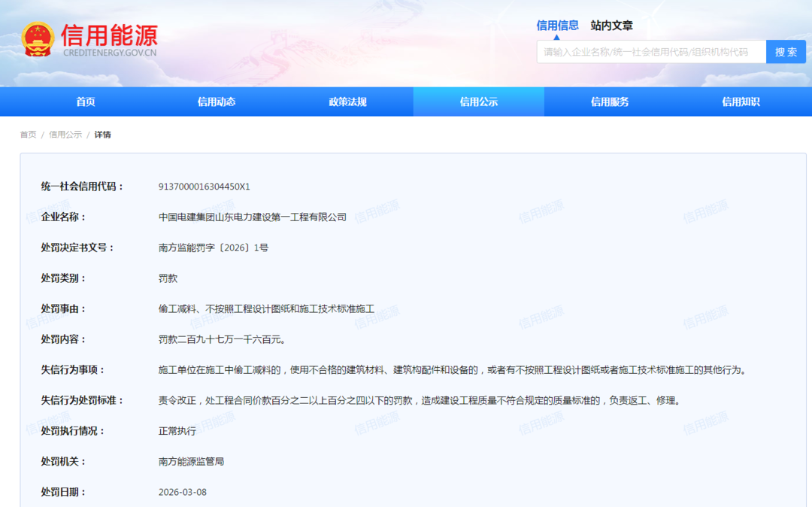This screenshot has height=507, width=812.
Task: Go to the 政策法规 navigation section
Action: 347,102
